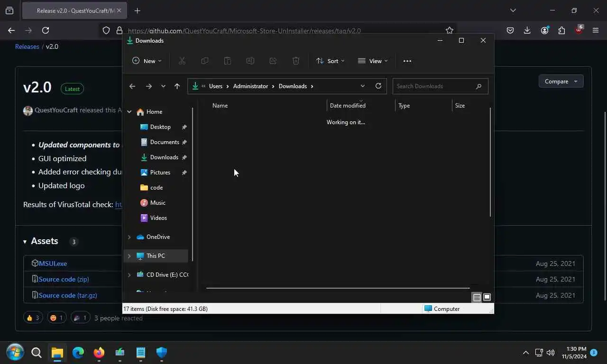Open the See more three-dots menu
This screenshot has height=364, width=607.
point(407,61)
